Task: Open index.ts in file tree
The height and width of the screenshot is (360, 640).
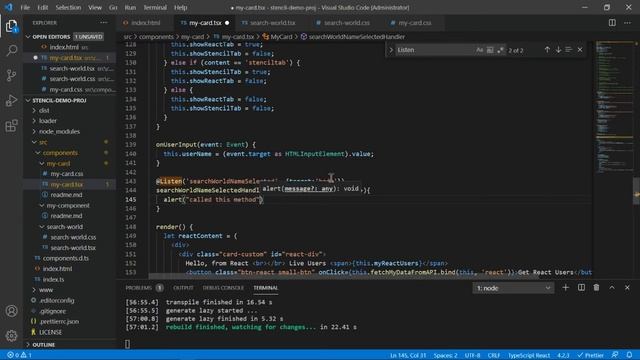Action: [x=53, y=279]
